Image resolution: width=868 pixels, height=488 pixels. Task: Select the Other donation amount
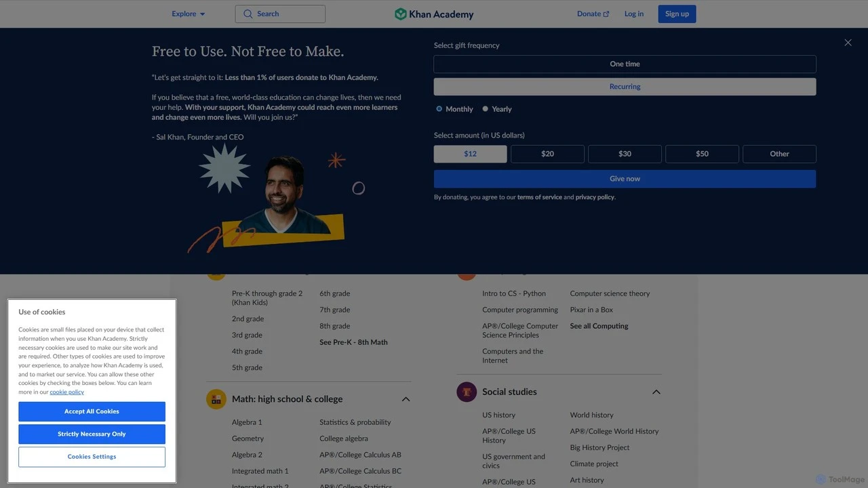click(x=779, y=154)
